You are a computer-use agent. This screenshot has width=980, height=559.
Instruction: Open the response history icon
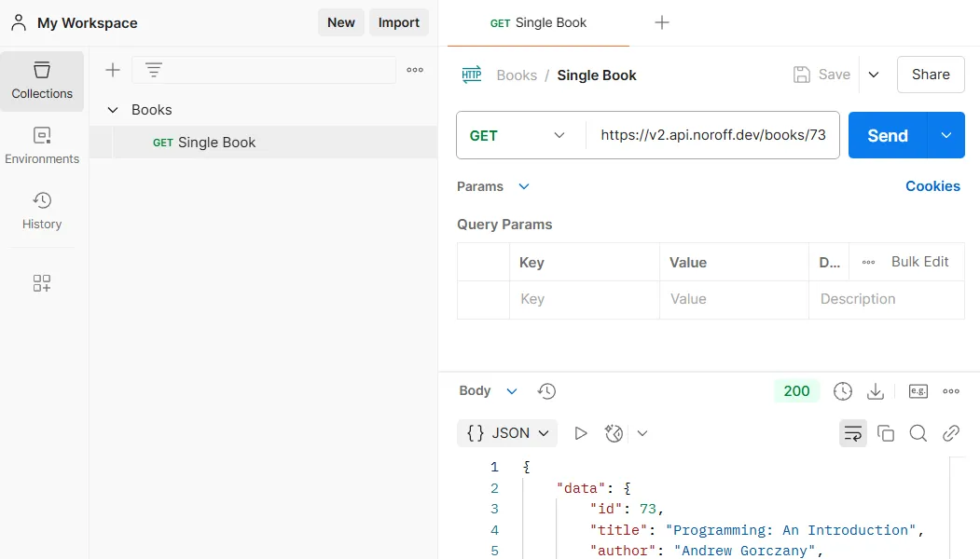point(546,391)
